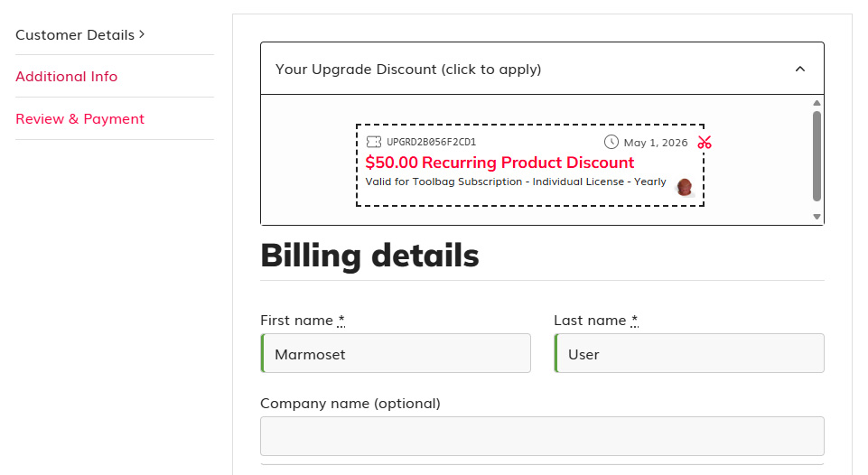Click the scroll down arrow in the coupon panel
868x475 pixels.
point(817,217)
